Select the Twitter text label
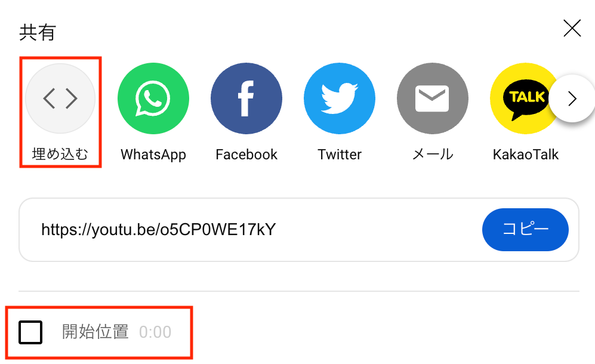 pyautogui.click(x=340, y=155)
